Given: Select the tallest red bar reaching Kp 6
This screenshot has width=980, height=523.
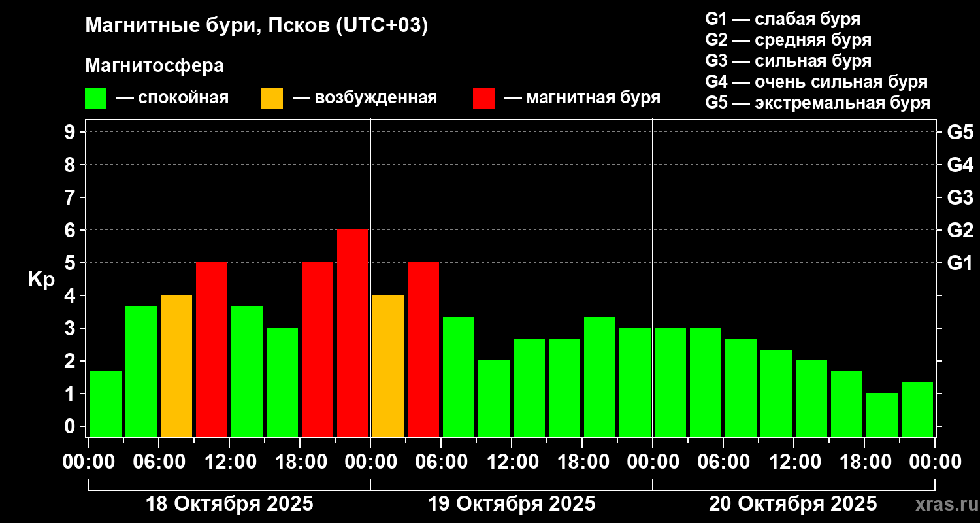Looking at the screenshot, I should click(x=353, y=333).
